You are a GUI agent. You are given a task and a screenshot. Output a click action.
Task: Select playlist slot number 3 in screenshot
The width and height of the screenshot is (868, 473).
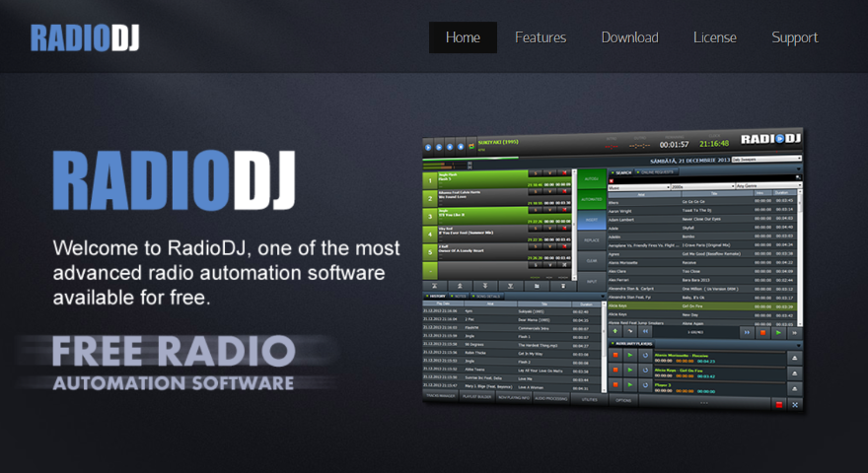(430, 217)
